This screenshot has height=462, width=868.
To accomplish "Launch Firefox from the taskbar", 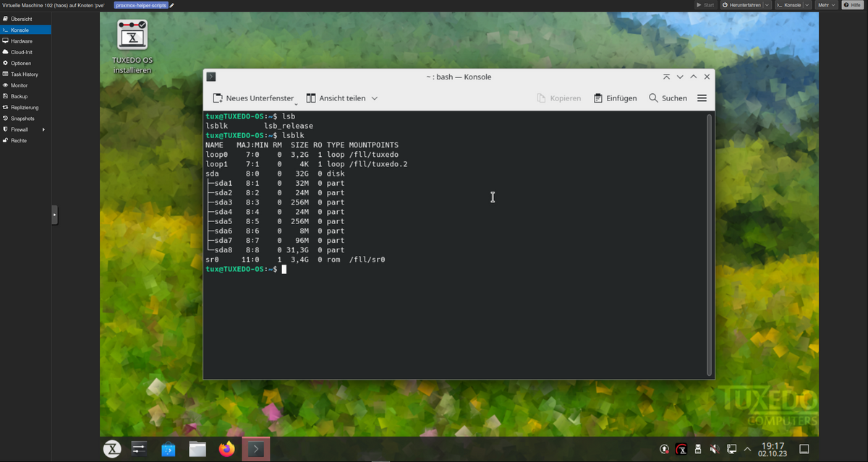I will (226, 449).
